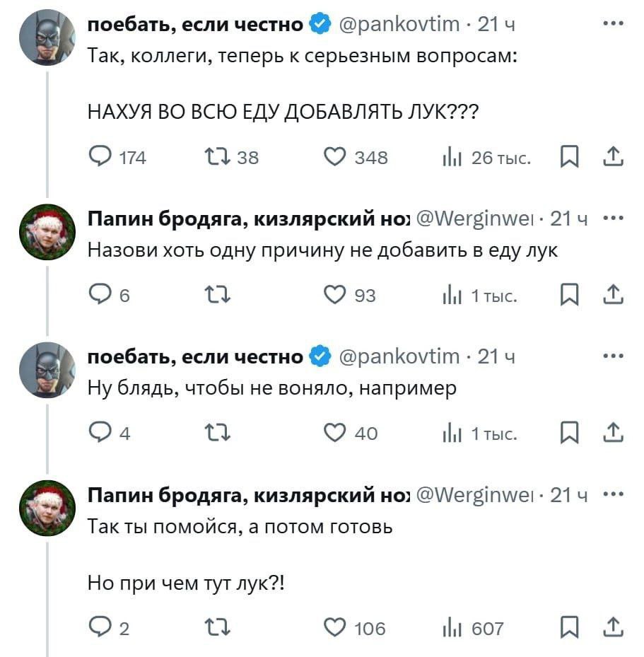Share the last tweet 'Но при чем тут лук'
Image resolution: width=644 pixels, height=657 pixels.
coord(614,627)
